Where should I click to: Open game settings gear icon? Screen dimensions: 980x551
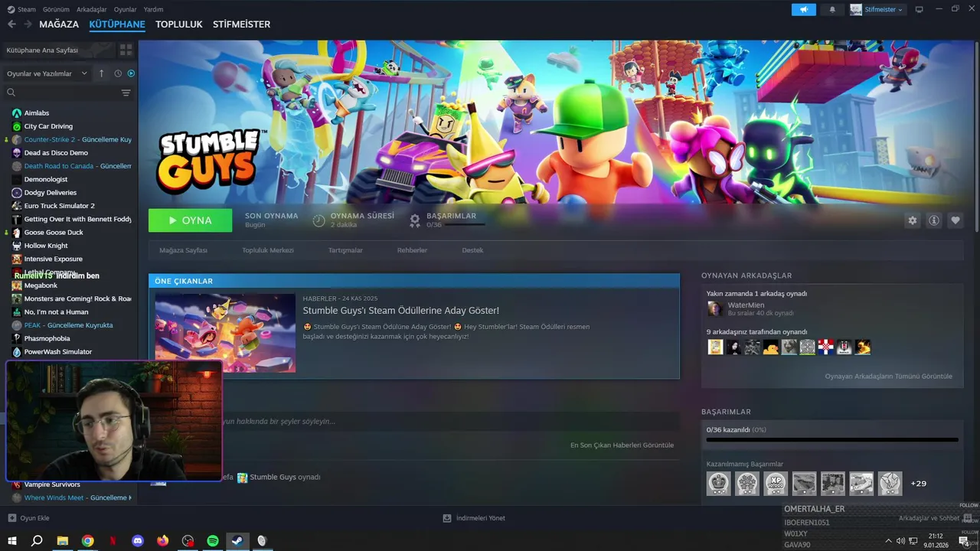pos(912,220)
